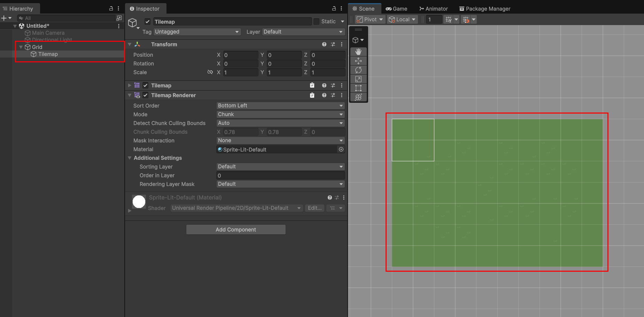Collapse the Tilemap Renderer foldout
The image size is (644, 317).
(x=130, y=95)
